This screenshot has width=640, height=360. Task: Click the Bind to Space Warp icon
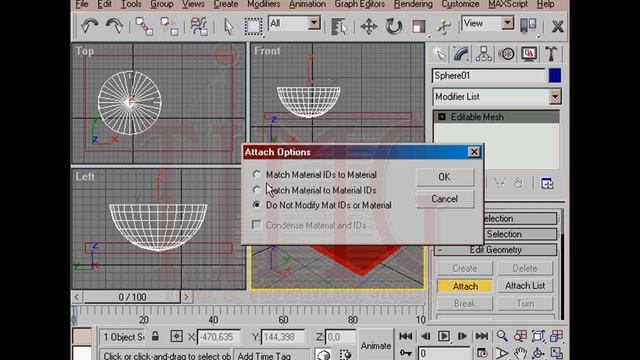click(199, 26)
